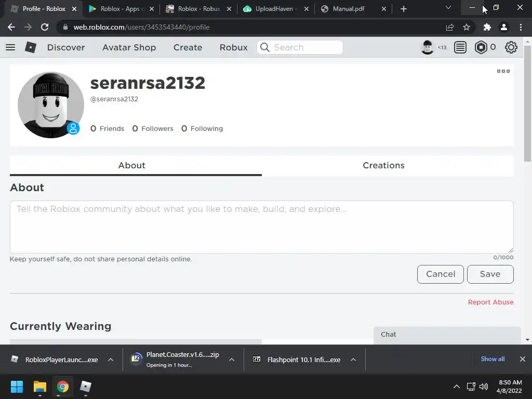Bookmark this page with the star icon

(467, 27)
